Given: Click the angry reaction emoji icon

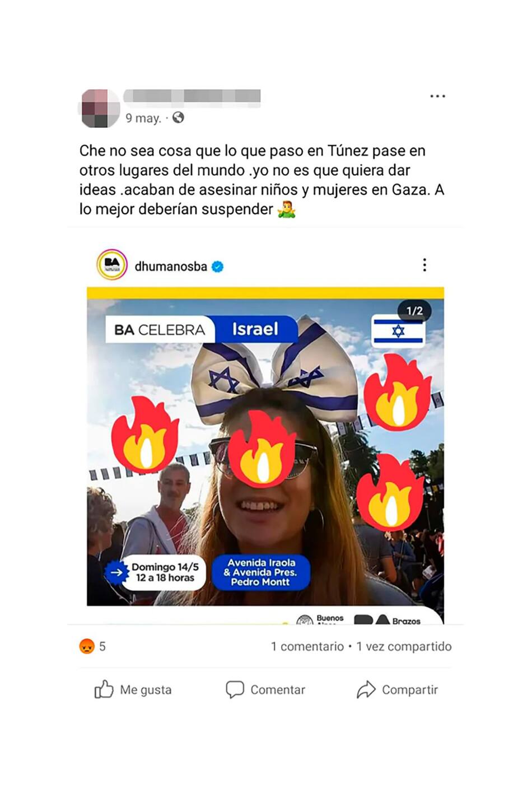Looking at the screenshot, I should 87,646.
